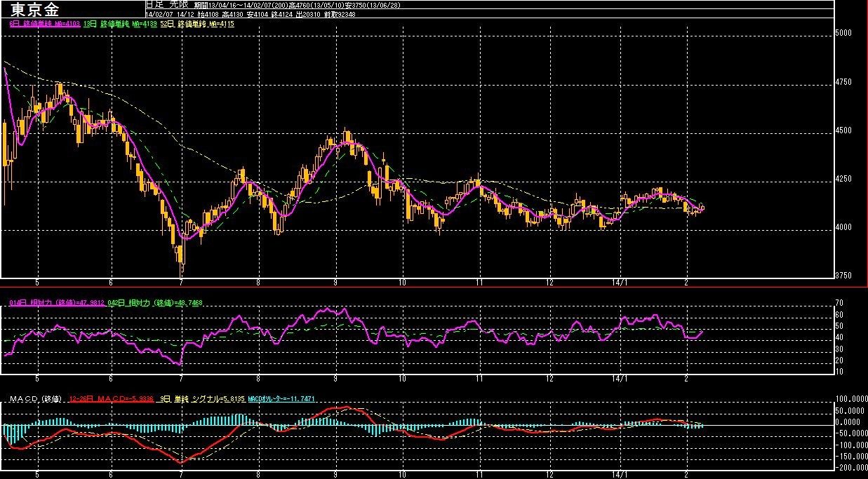Click the closing price 終4124
868x479 pixels.
[283, 15]
